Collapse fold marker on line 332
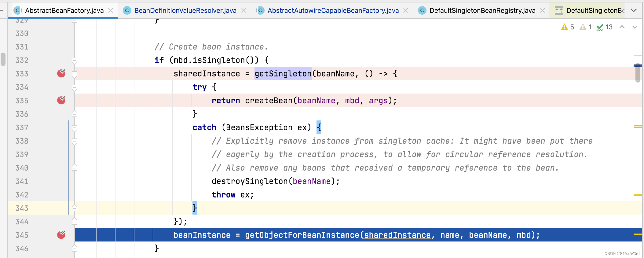 [x=75, y=61]
